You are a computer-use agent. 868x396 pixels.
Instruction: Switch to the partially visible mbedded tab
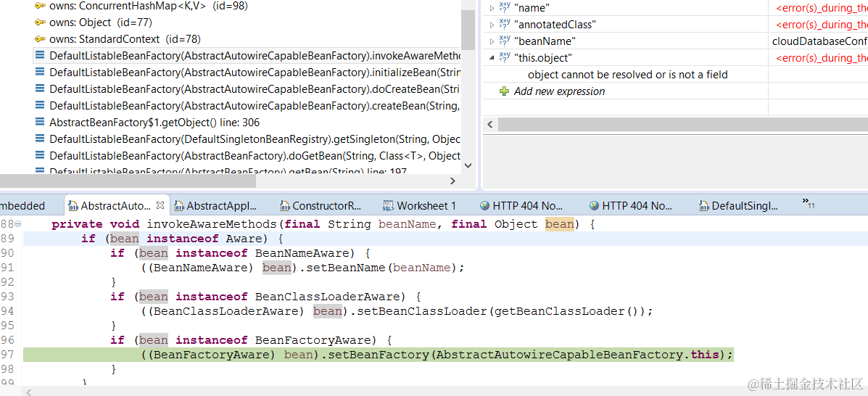click(22, 206)
